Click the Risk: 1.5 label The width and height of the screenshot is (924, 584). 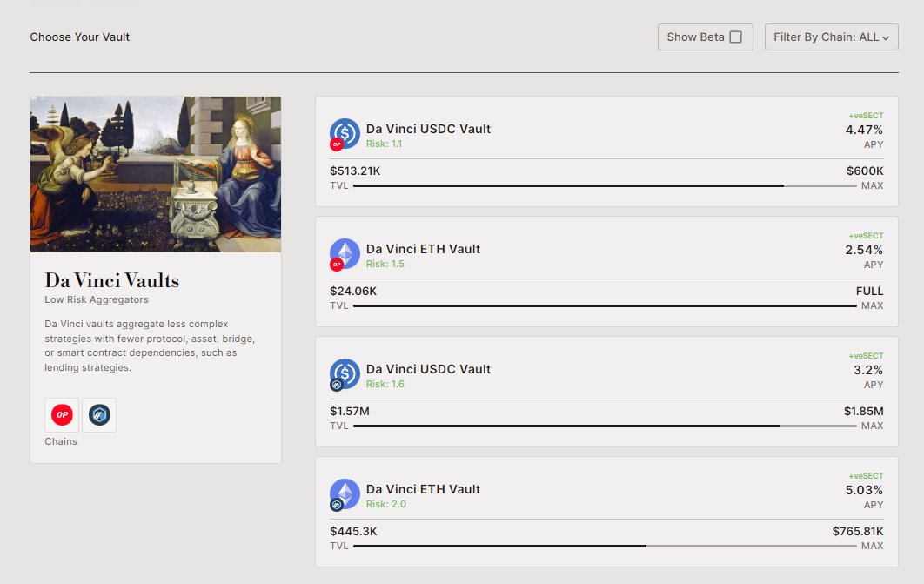click(385, 264)
